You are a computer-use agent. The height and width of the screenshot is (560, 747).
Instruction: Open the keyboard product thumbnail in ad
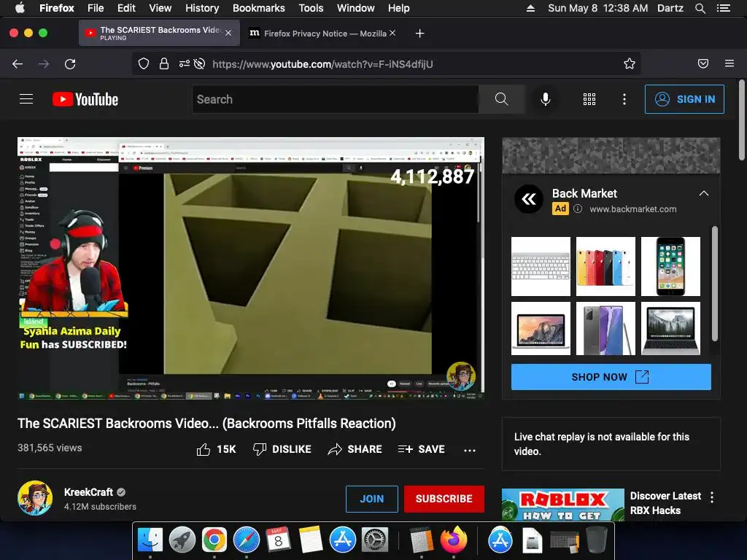541,266
